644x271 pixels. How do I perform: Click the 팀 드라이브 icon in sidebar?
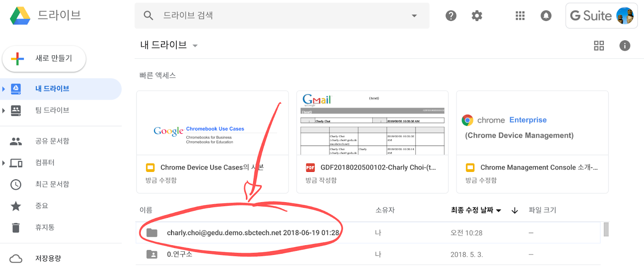16,110
